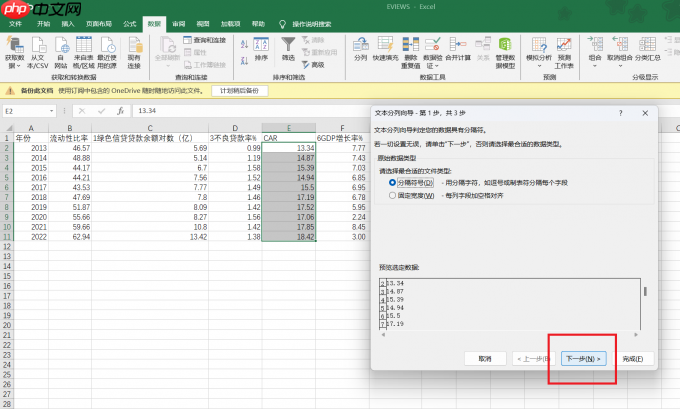Click Finish (完成) in the wizard

[633, 359]
